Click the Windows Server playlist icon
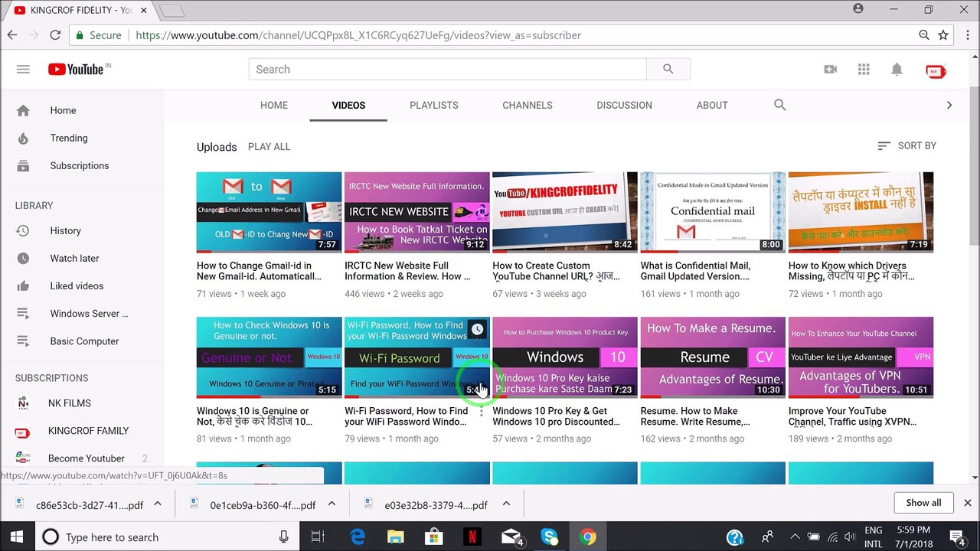The image size is (980, 551). (x=23, y=313)
